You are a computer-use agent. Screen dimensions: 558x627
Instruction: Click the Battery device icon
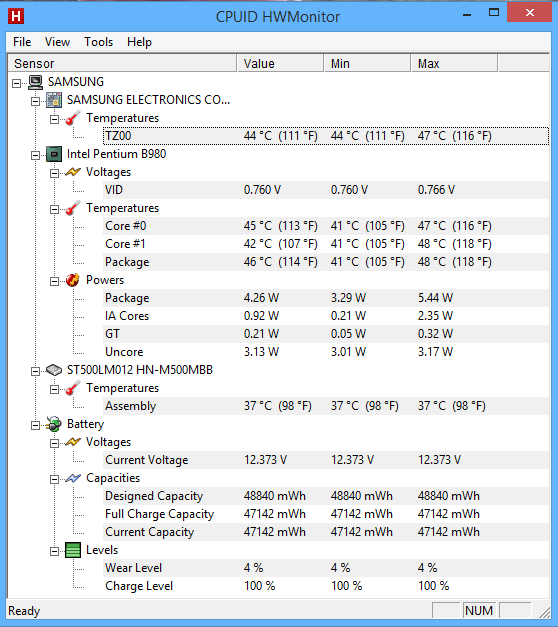point(54,424)
